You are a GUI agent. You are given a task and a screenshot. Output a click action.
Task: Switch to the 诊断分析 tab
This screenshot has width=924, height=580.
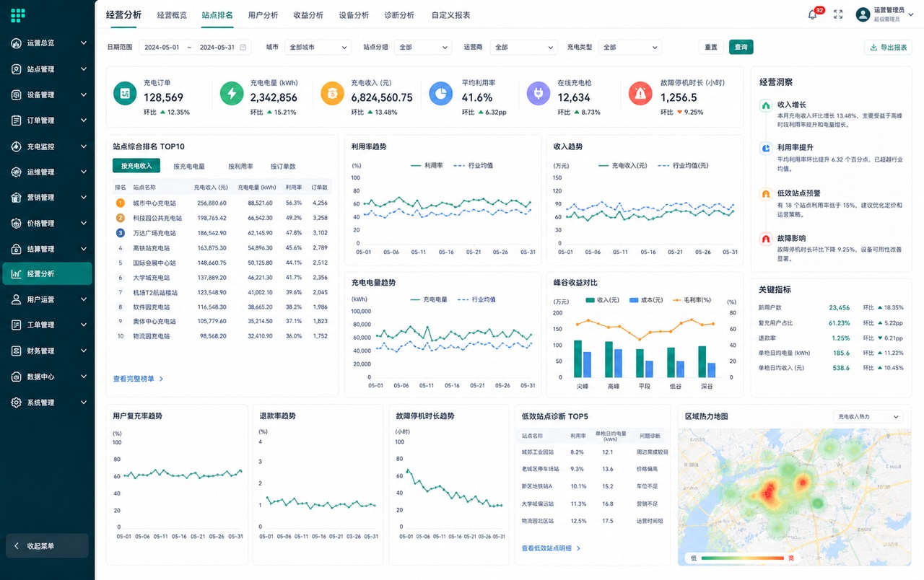pos(399,15)
